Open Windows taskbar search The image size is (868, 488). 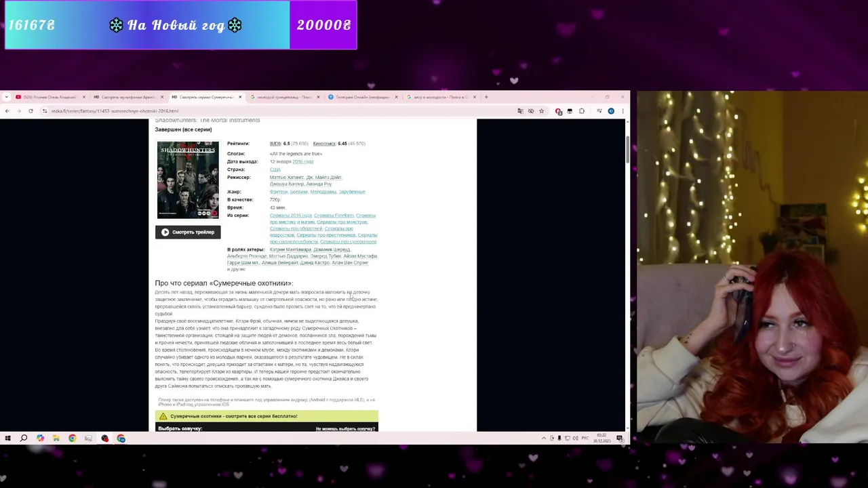tap(24, 439)
